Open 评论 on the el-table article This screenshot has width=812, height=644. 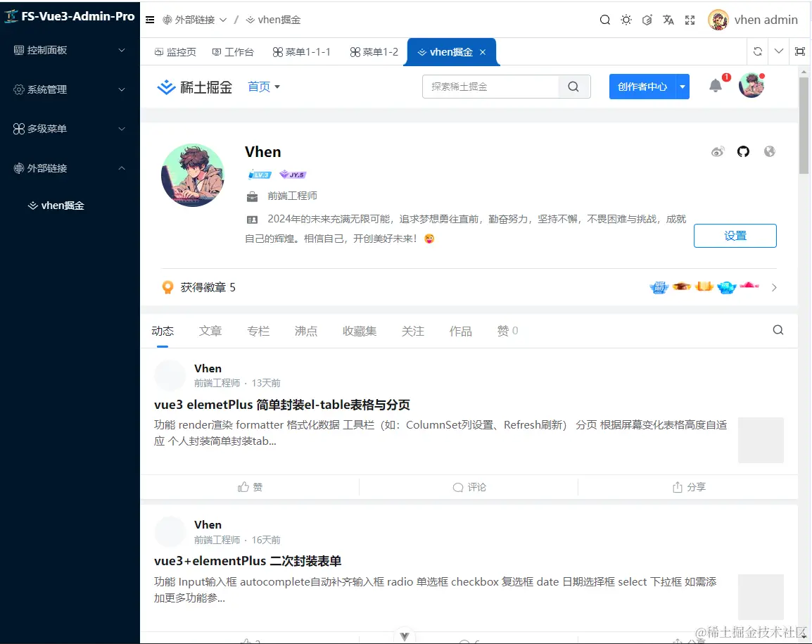469,487
